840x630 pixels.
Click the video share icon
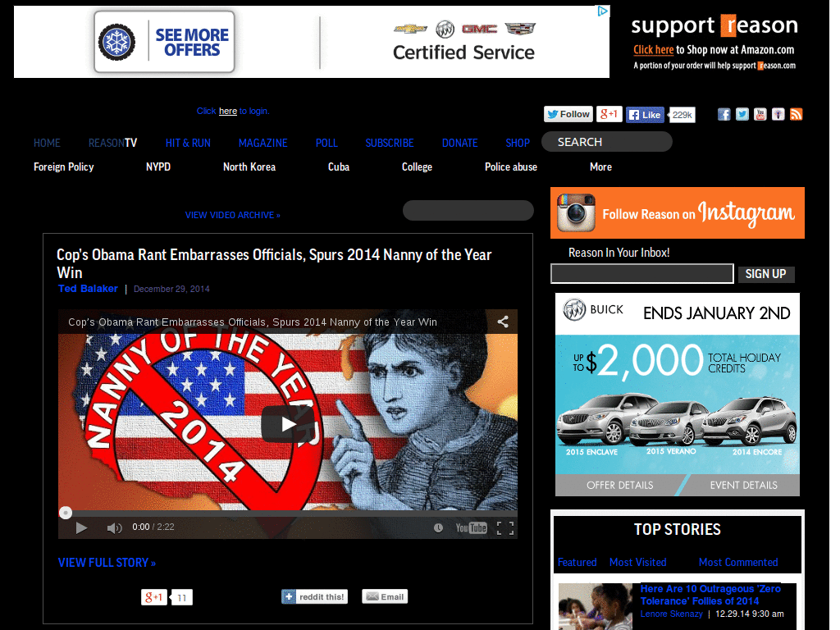(x=503, y=322)
